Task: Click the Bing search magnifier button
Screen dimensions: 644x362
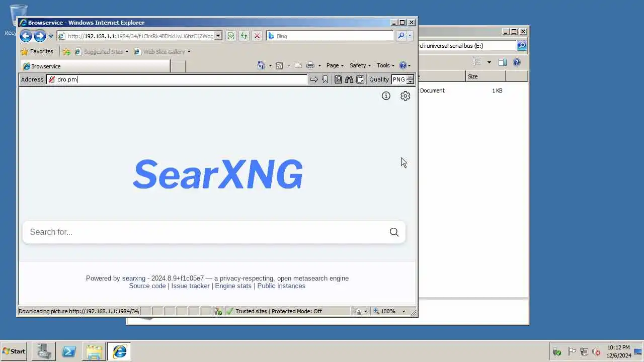Action: (x=401, y=36)
